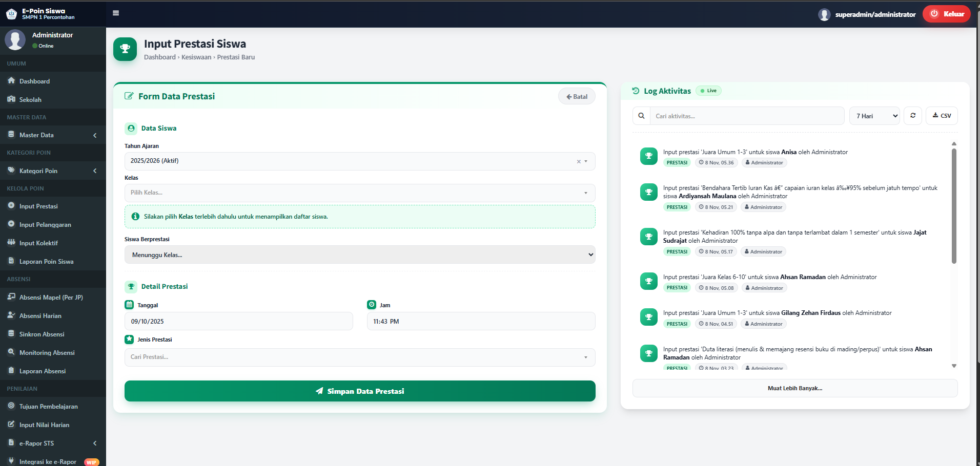This screenshot has width=980, height=466.
Task: Refresh the Log Aktivitas feed
Action: tap(912, 116)
